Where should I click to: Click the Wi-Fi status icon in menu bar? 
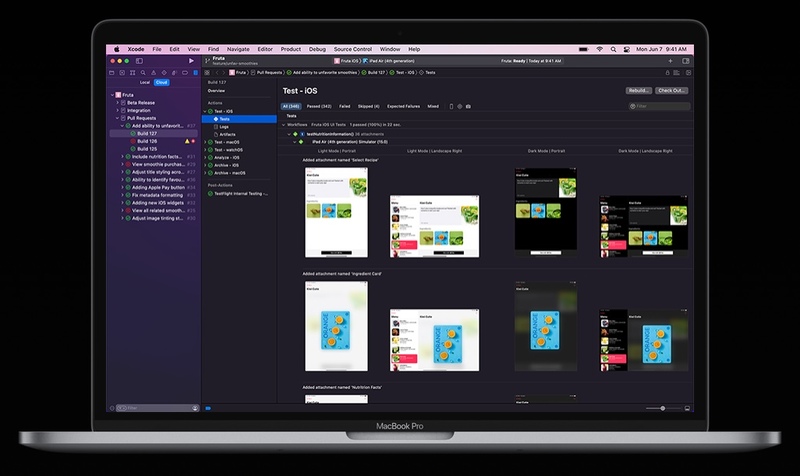599,49
